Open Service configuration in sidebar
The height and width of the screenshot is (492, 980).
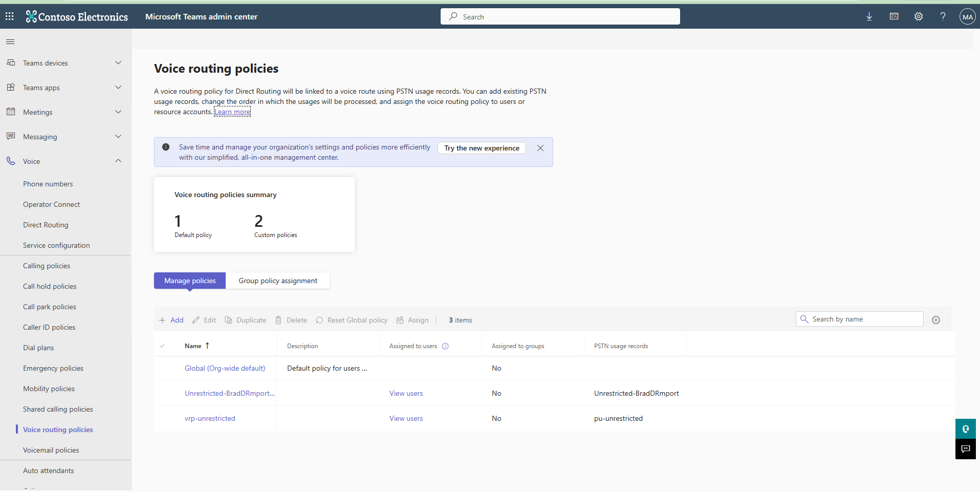click(56, 245)
